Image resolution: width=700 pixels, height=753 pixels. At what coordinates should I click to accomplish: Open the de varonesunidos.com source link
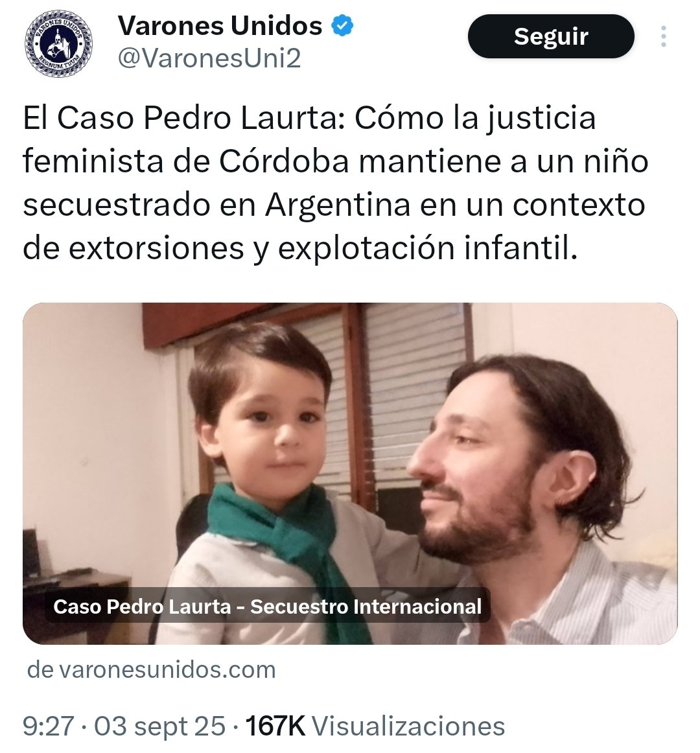[x=151, y=669]
